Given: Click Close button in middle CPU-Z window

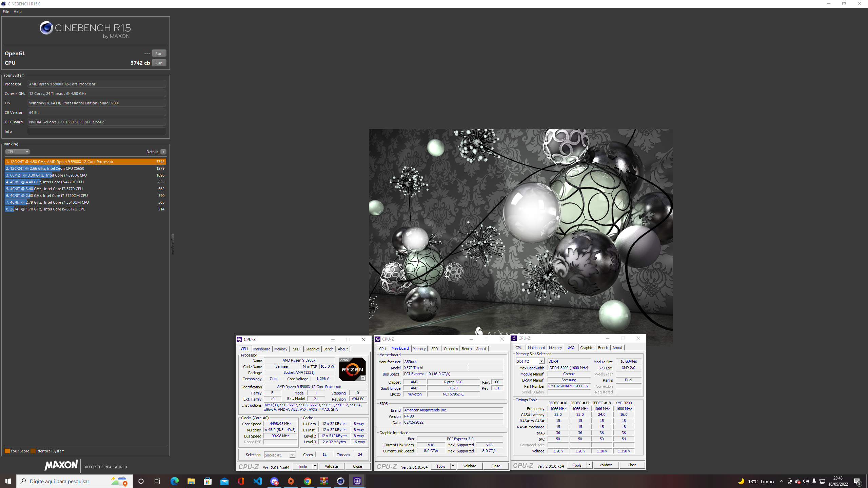Looking at the screenshot, I should point(496,466).
